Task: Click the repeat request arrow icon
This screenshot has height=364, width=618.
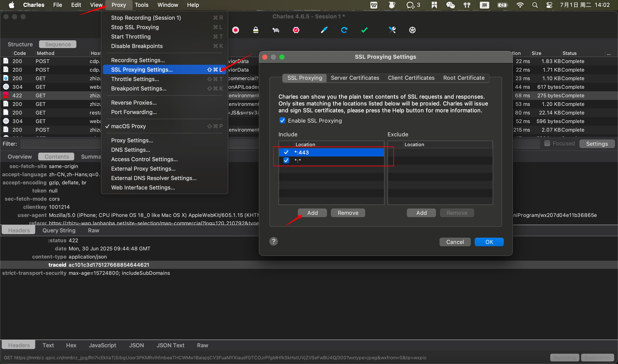Action: pos(344,30)
